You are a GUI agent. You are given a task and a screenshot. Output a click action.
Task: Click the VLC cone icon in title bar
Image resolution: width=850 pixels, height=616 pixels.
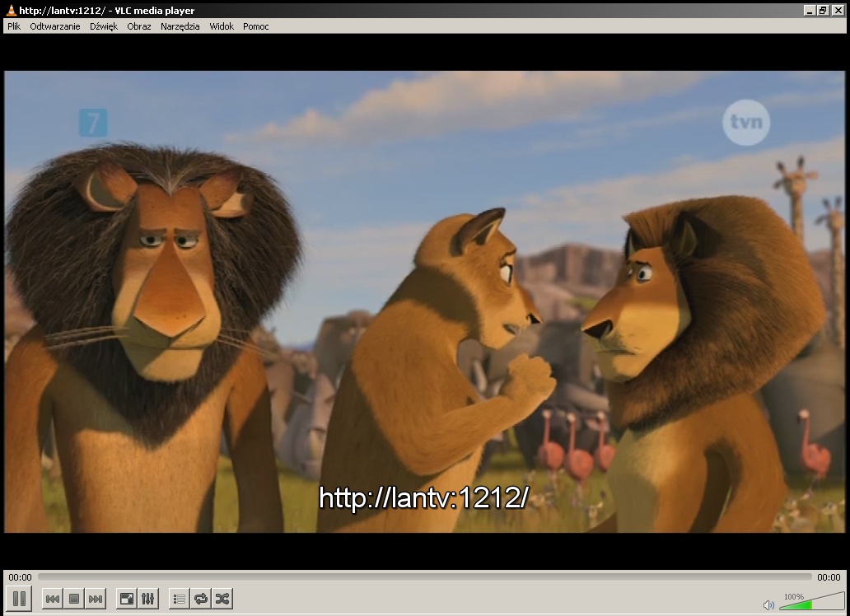(11, 10)
